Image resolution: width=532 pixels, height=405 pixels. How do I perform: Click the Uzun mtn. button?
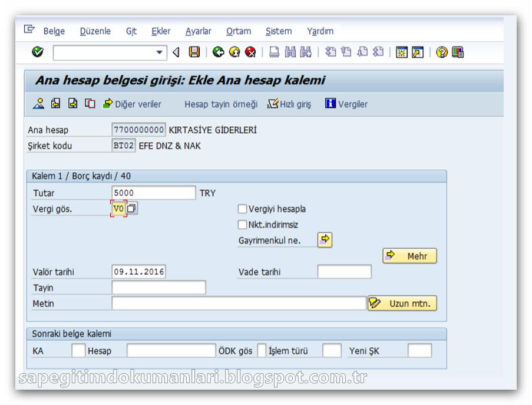[x=402, y=303]
